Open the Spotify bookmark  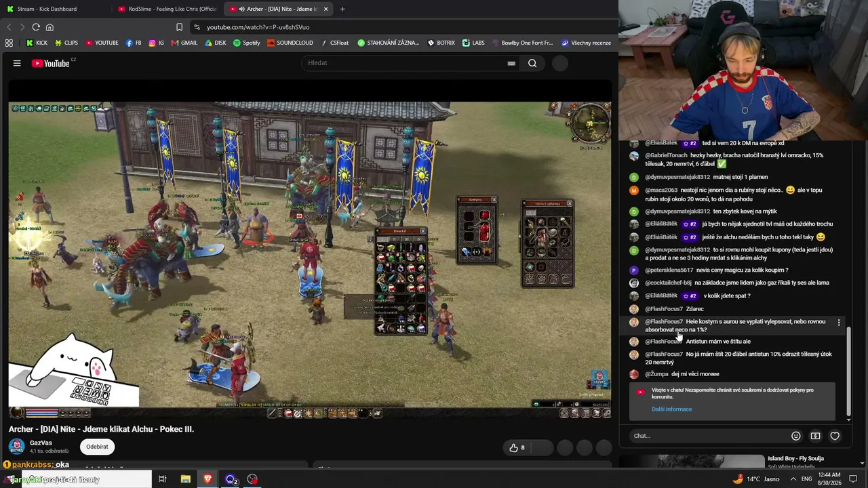click(247, 43)
